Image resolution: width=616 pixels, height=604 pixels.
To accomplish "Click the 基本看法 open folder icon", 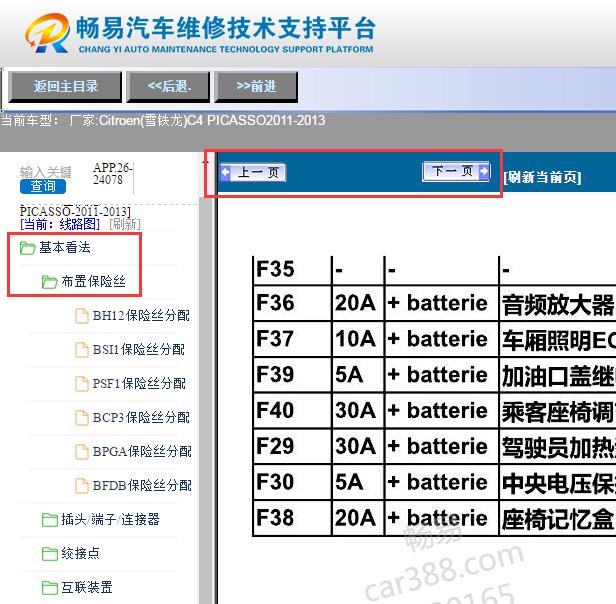I will coord(28,248).
